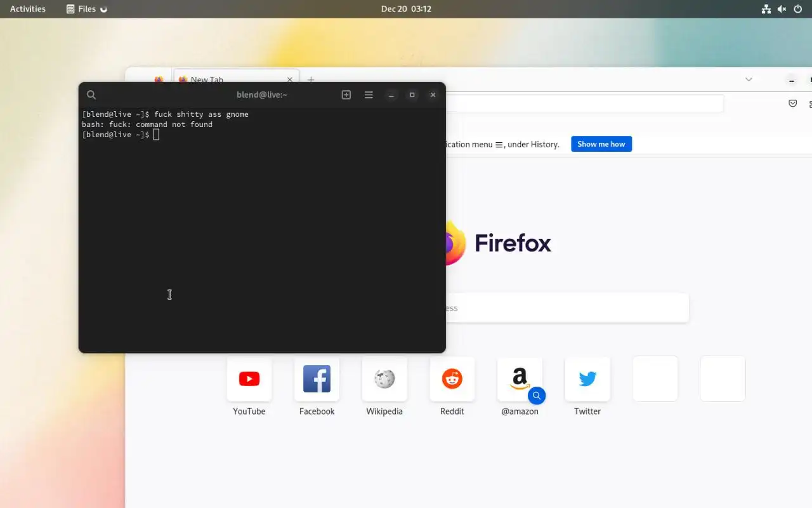The image size is (812, 508).
Task: Expand the Firefox list all tabs chevron
Action: click(749, 79)
